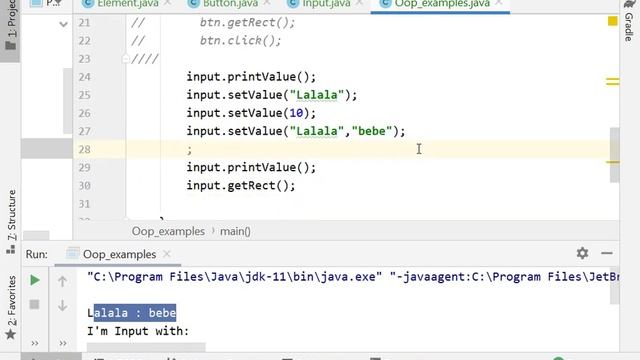Click the down arrow in Run panel
The height and width of the screenshot is (360, 640).
coord(62,305)
